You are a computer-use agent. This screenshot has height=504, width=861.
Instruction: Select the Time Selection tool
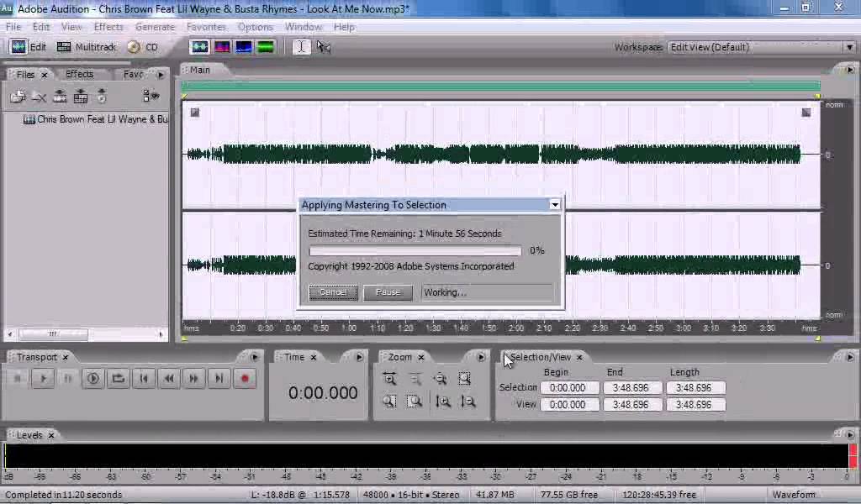pyautogui.click(x=301, y=47)
